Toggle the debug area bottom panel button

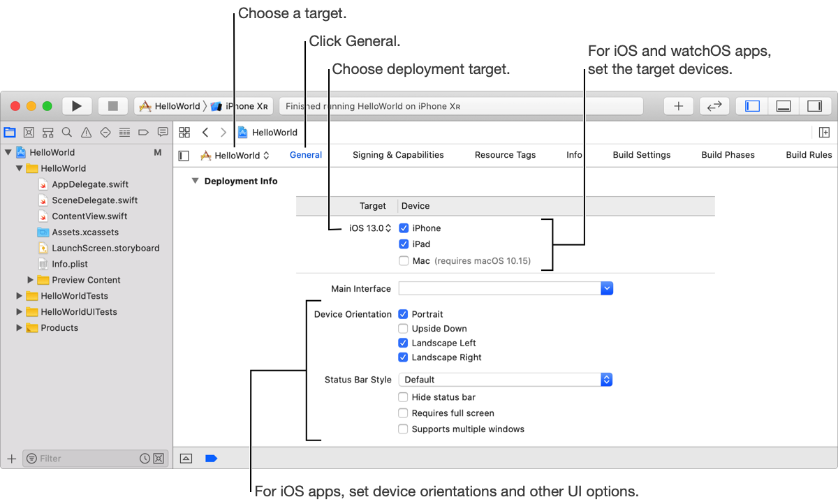pos(784,106)
